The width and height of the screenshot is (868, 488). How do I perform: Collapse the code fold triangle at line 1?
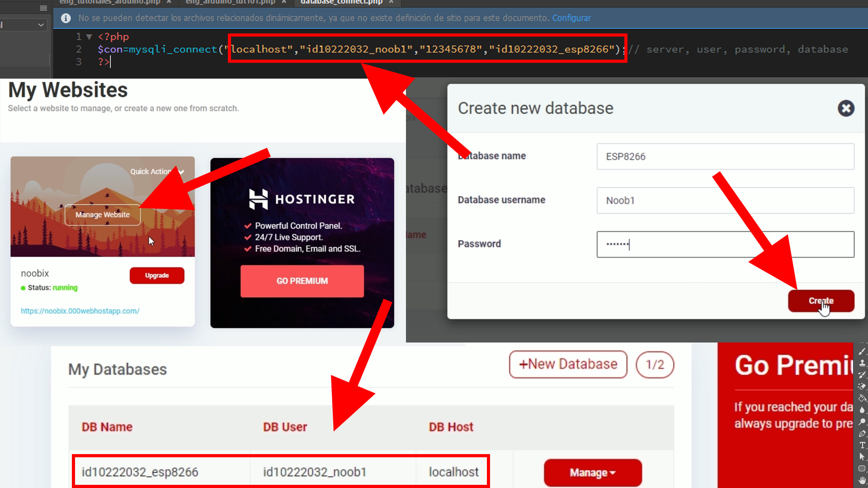(x=89, y=37)
